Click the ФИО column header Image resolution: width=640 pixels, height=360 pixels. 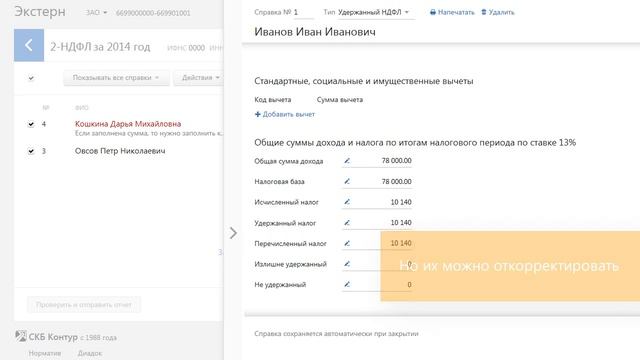(x=81, y=108)
